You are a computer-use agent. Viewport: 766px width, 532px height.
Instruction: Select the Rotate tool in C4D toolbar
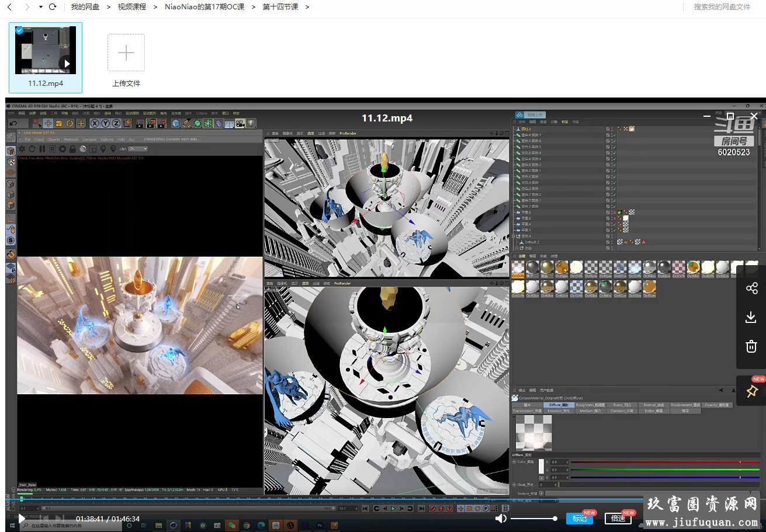point(70,124)
